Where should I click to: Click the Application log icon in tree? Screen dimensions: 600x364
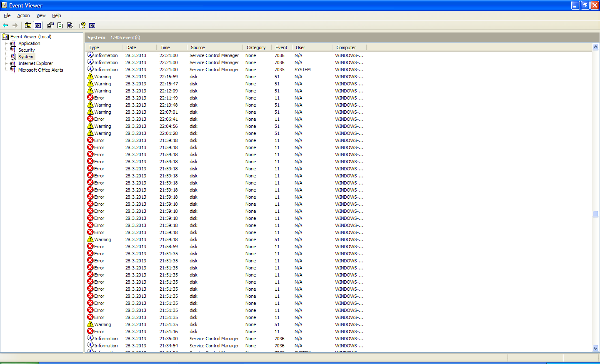point(13,43)
